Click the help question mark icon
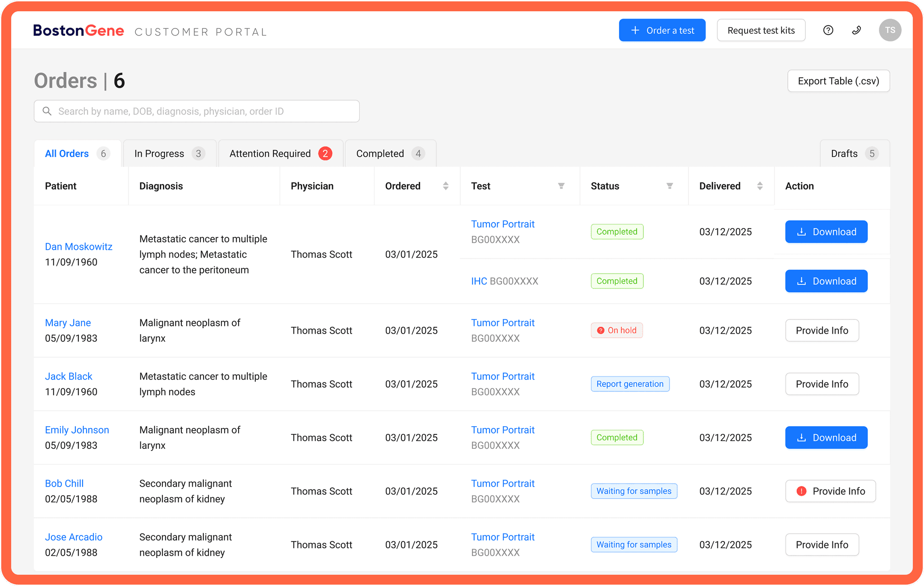The width and height of the screenshot is (924, 586). point(828,30)
